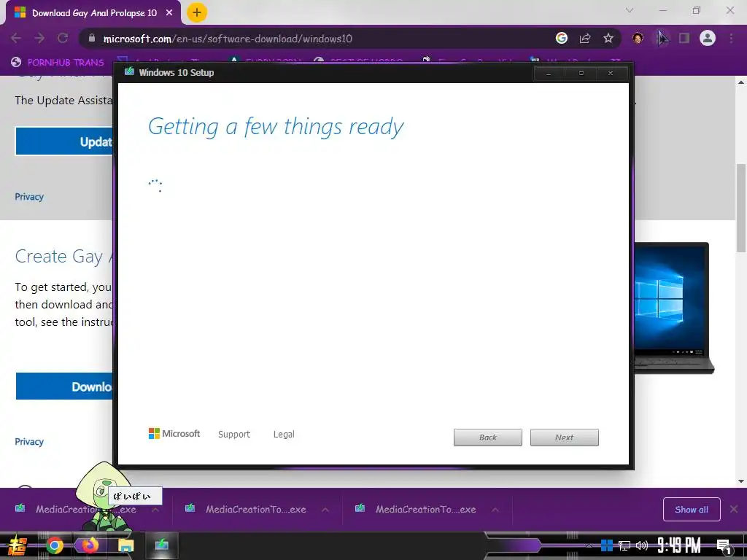Click the scrollbar up arrow
The image size is (747, 560).
pyautogui.click(x=741, y=82)
